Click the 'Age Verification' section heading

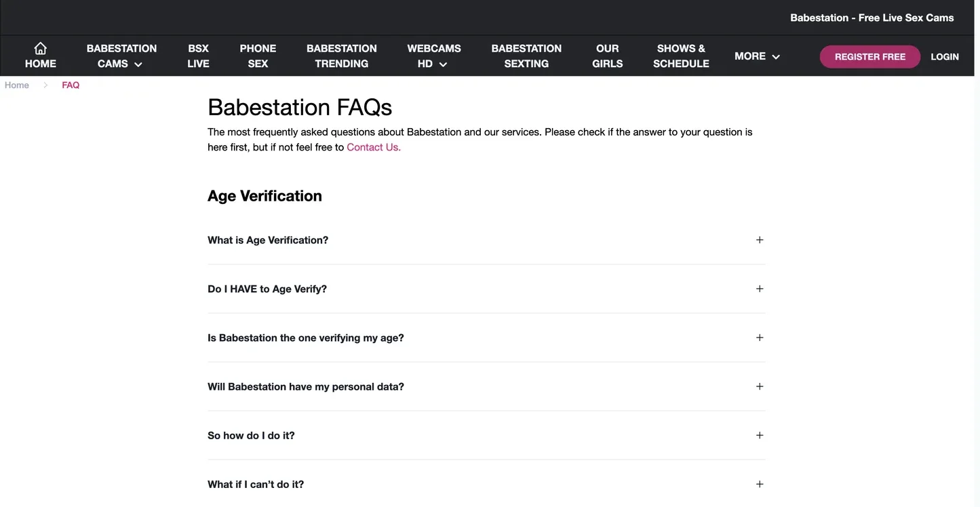click(264, 196)
